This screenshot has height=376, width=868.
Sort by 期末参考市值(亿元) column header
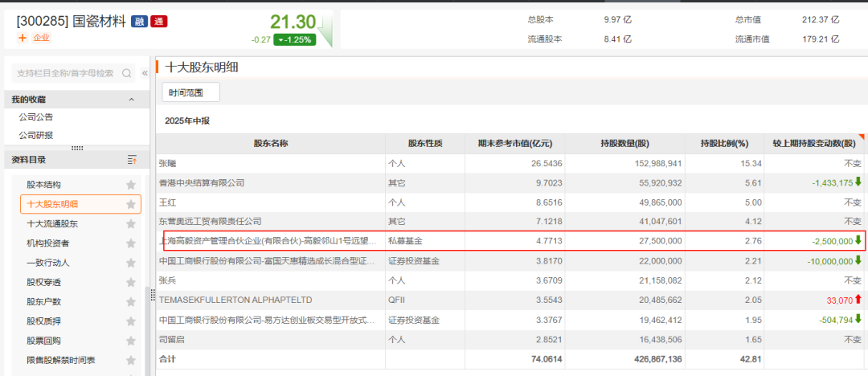click(x=515, y=144)
